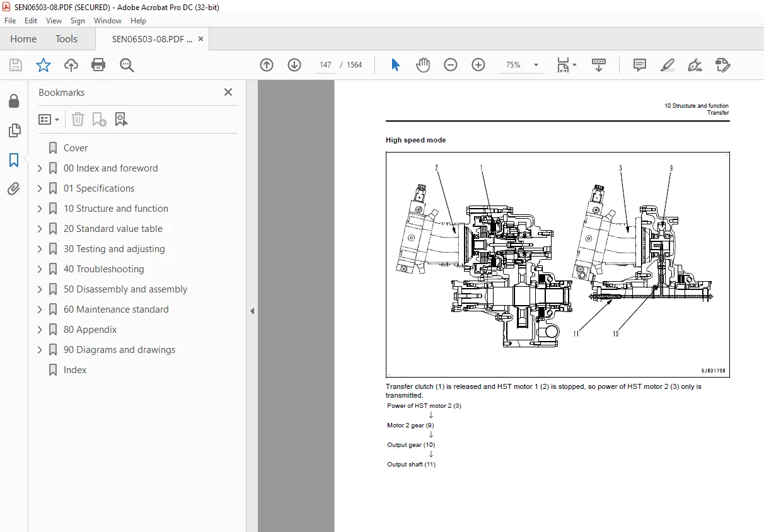Add a new bookmark icon
The image size is (764, 532).
click(99, 119)
